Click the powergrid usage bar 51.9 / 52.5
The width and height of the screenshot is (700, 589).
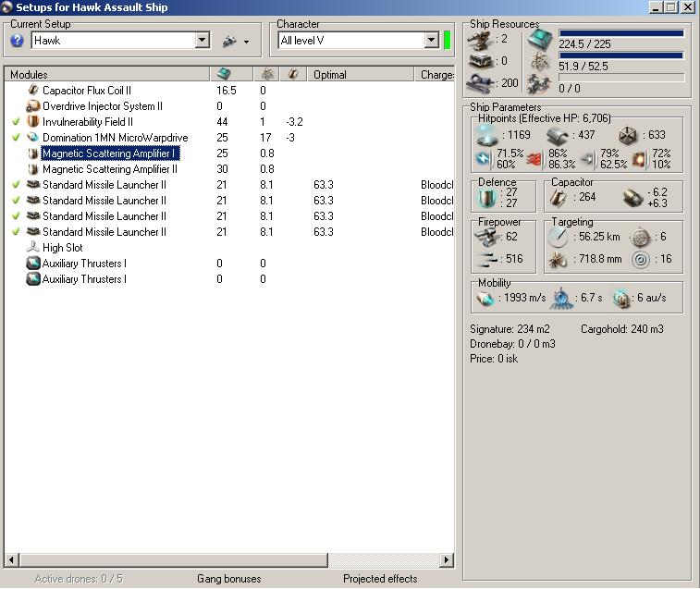tap(621, 55)
